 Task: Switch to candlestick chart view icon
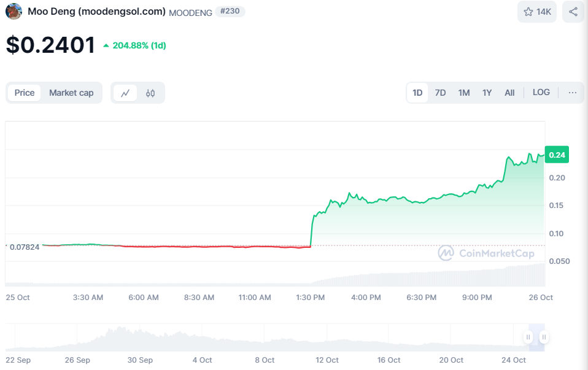(x=150, y=93)
